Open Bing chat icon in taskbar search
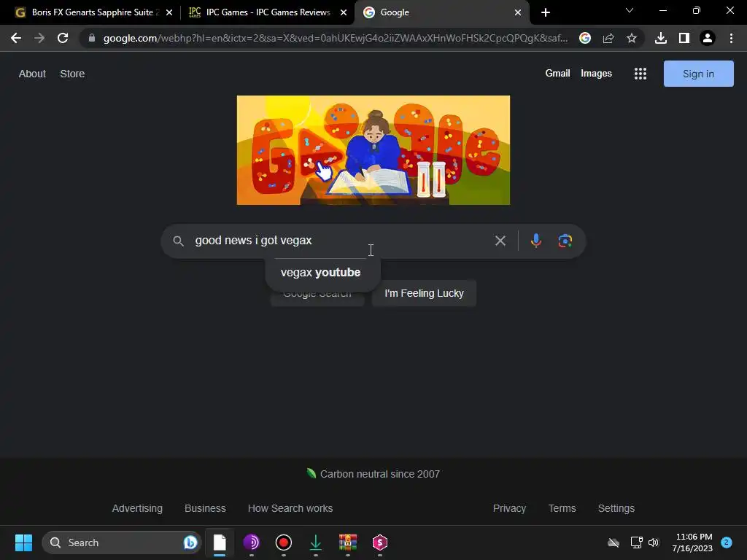Viewport: 747px width, 560px height. tap(190, 542)
